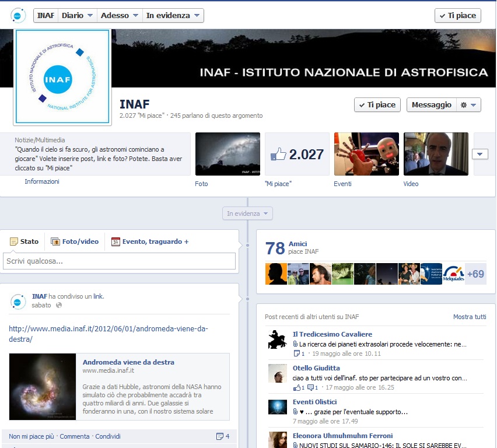Viewport: 497px width, 448px height.
Task: Open the Foto Milky Way thumbnail
Action: (x=228, y=154)
